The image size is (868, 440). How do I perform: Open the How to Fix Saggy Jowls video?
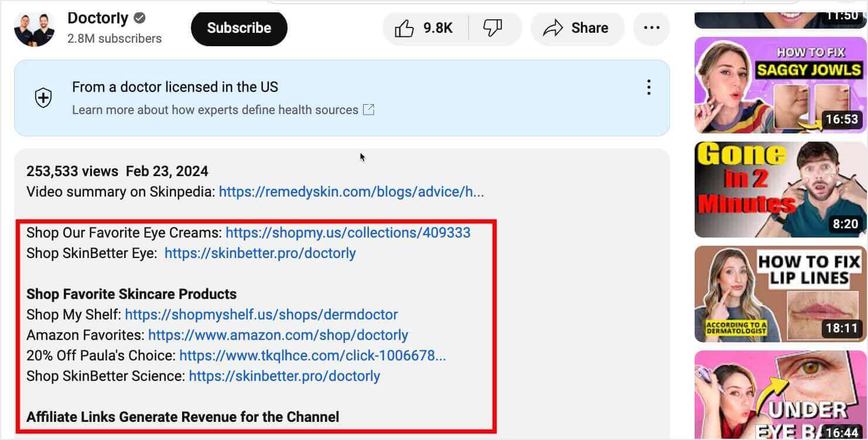[x=780, y=85]
